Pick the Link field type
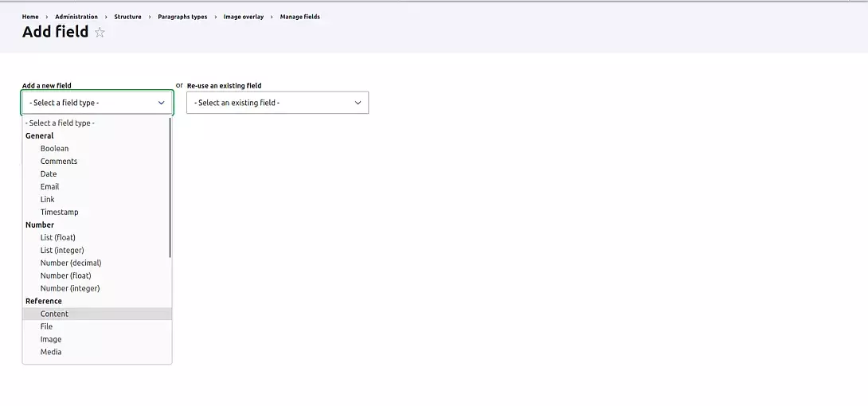 pyautogui.click(x=48, y=200)
